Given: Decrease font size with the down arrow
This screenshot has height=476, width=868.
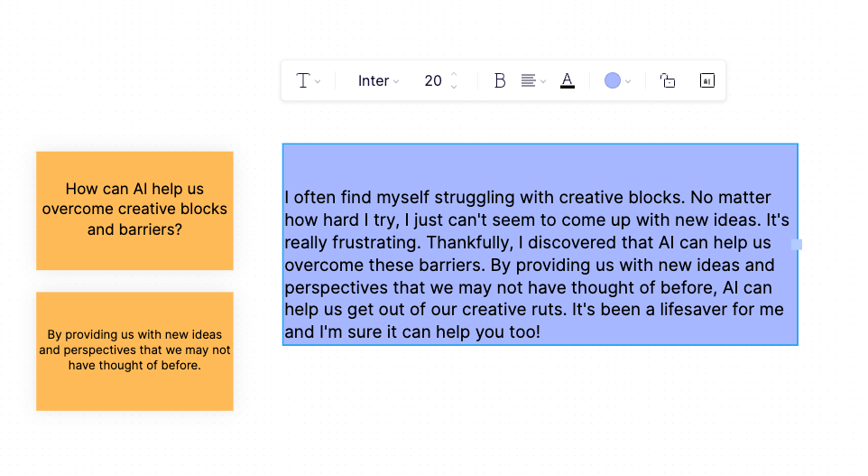Looking at the screenshot, I should coord(454,87).
